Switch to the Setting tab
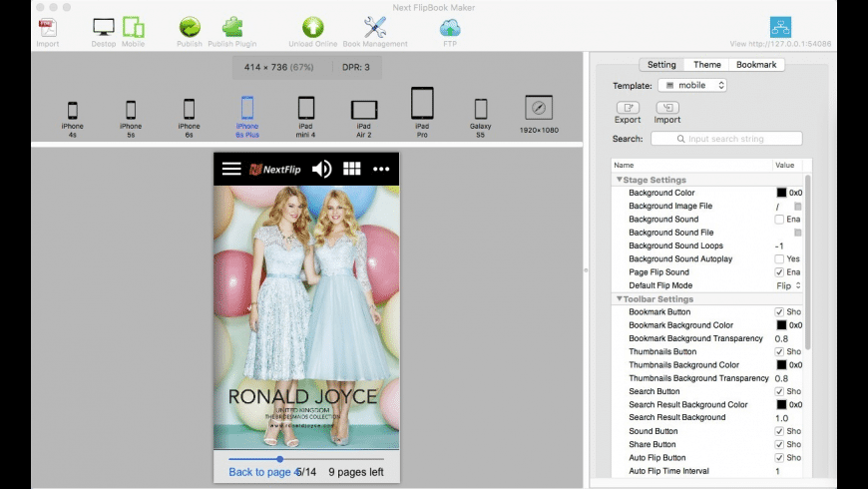The height and width of the screenshot is (489, 868). [661, 65]
